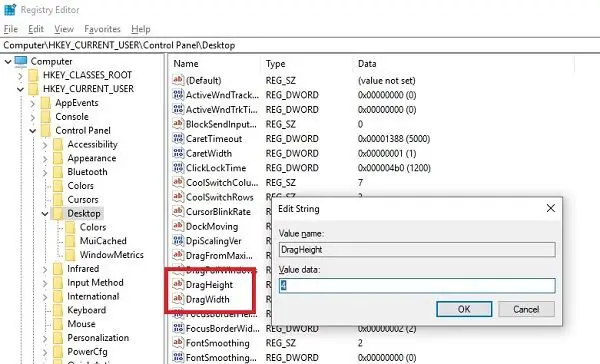The height and width of the screenshot is (364, 600).
Task: Click the DockMoving string icon
Action: [x=178, y=226]
